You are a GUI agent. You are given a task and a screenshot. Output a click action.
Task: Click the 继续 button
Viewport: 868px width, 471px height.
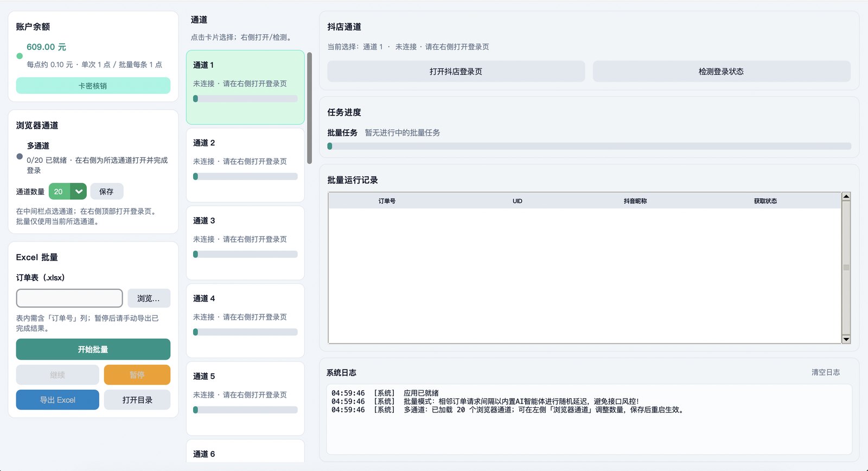pyautogui.click(x=58, y=375)
